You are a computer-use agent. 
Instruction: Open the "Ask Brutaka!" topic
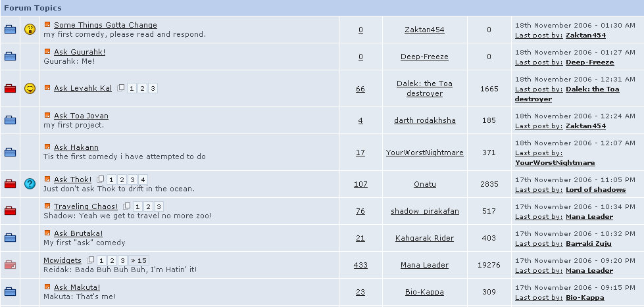tap(78, 233)
